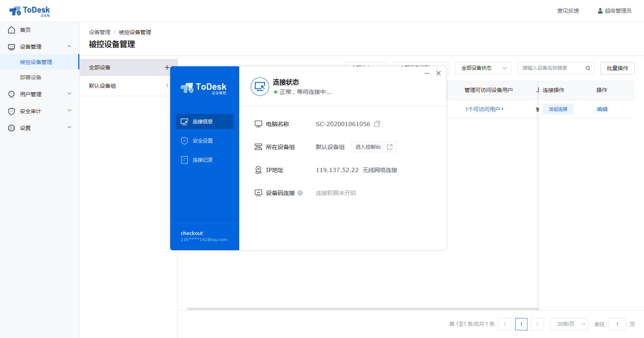Click the horizontal table scrollbar
Viewport: 644px width, 338px height.
[363, 309]
